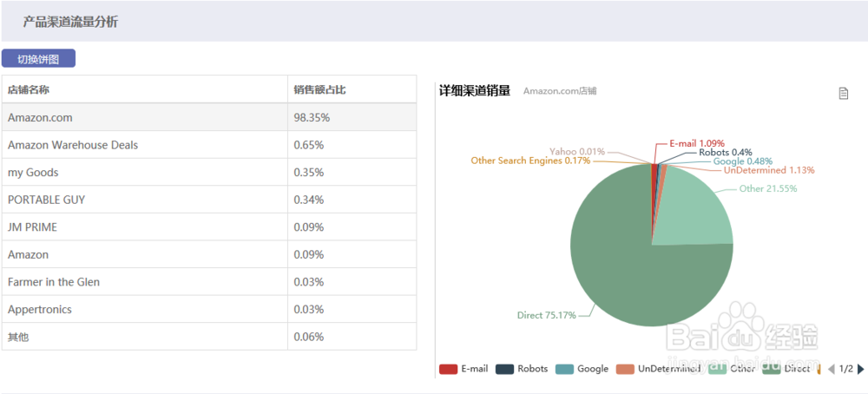Click the Robots 0.4% pie label
This screenshot has width=868, height=394.
pyautogui.click(x=725, y=152)
